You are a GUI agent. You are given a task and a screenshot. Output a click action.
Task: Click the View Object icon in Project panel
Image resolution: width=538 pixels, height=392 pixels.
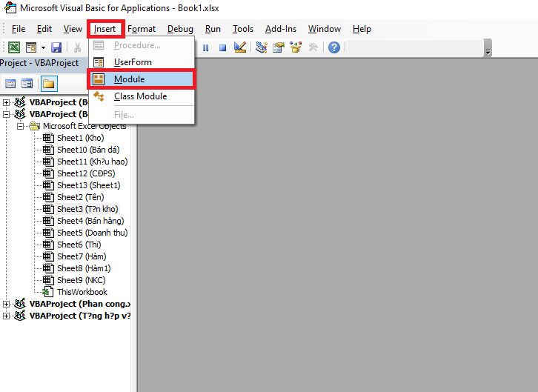(x=27, y=84)
